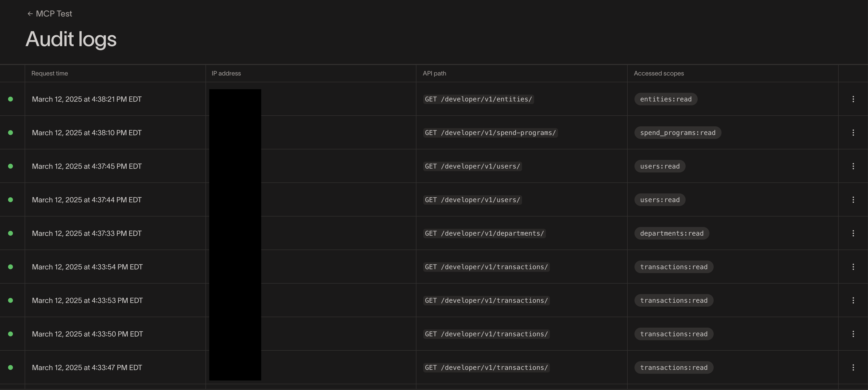The width and height of the screenshot is (868, 390).
Task: Go back to MCP Test
Action: [50, 14]
